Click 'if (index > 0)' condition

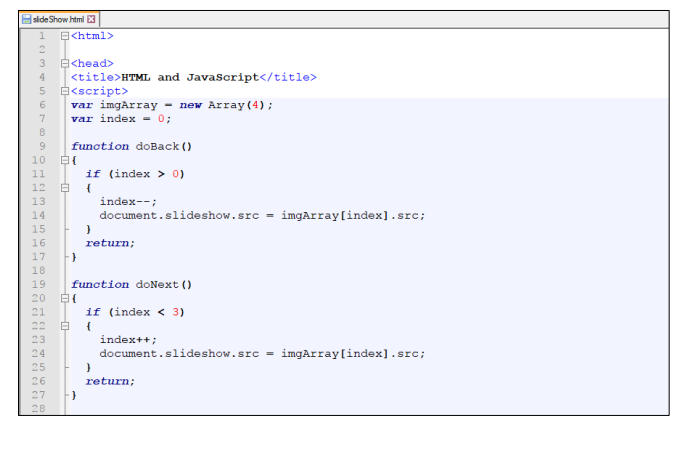135,174
